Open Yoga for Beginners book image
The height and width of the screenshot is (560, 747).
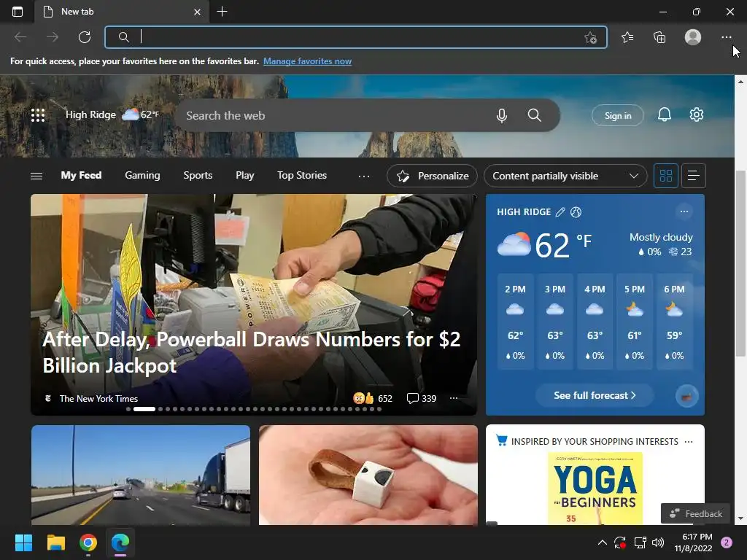pyautogui.click(x=595, y=488)
